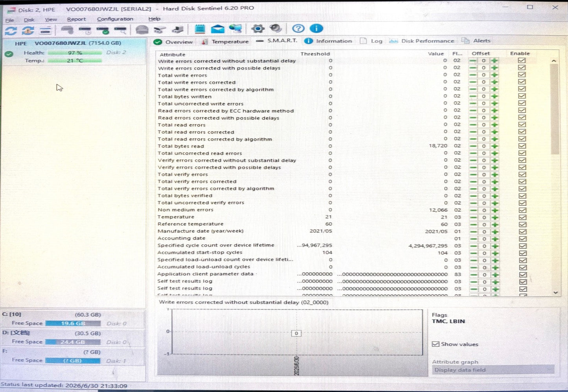
Task: Click the disk icon with magnifier
Action: [x=121, y=30]
